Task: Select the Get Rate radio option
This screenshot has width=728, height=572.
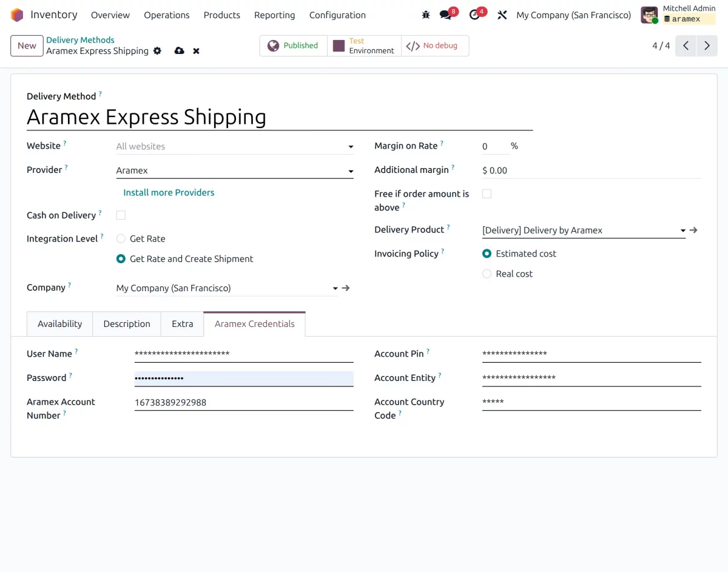Action: [x=121, y=239]
